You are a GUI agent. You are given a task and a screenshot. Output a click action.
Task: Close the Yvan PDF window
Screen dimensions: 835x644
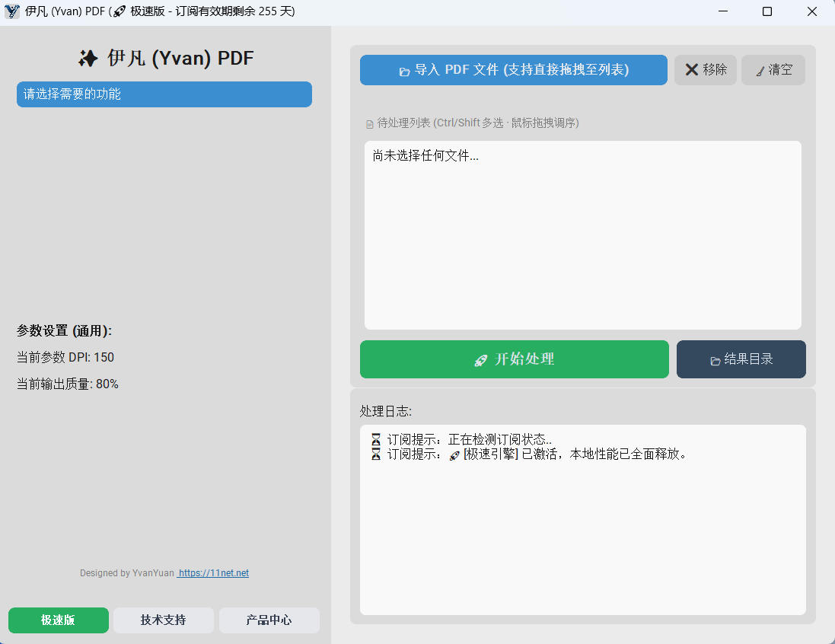coord(812,11)
